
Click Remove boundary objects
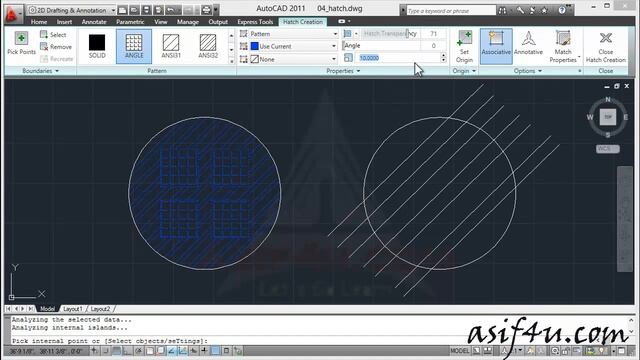pyautogui.click(x=56, y=47)
